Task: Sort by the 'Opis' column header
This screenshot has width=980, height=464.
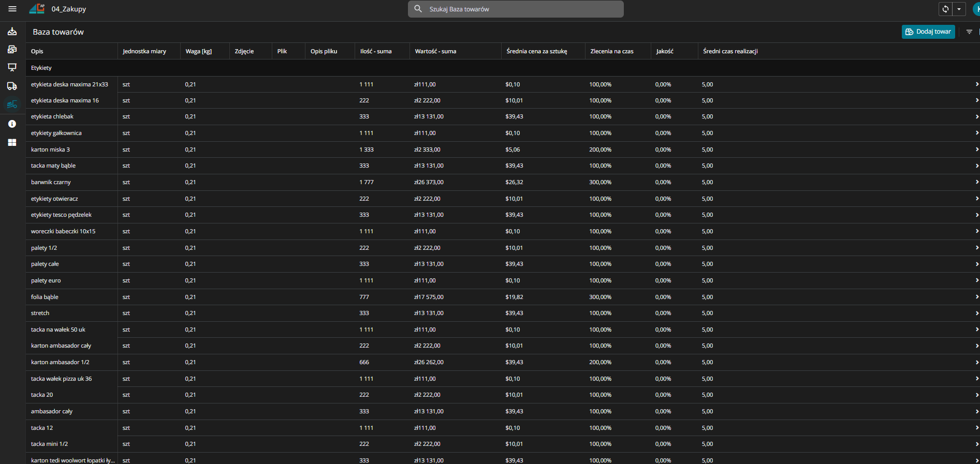Action: point(37,51)
